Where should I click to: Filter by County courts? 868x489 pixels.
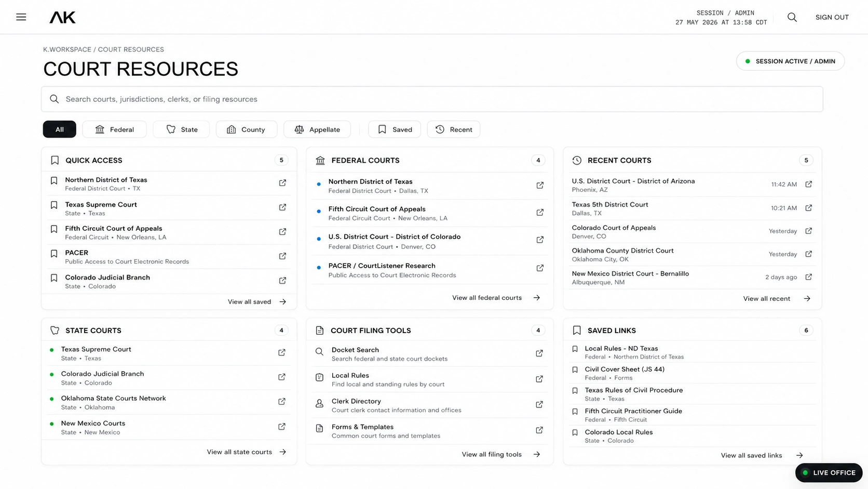(x=247, y=129)
